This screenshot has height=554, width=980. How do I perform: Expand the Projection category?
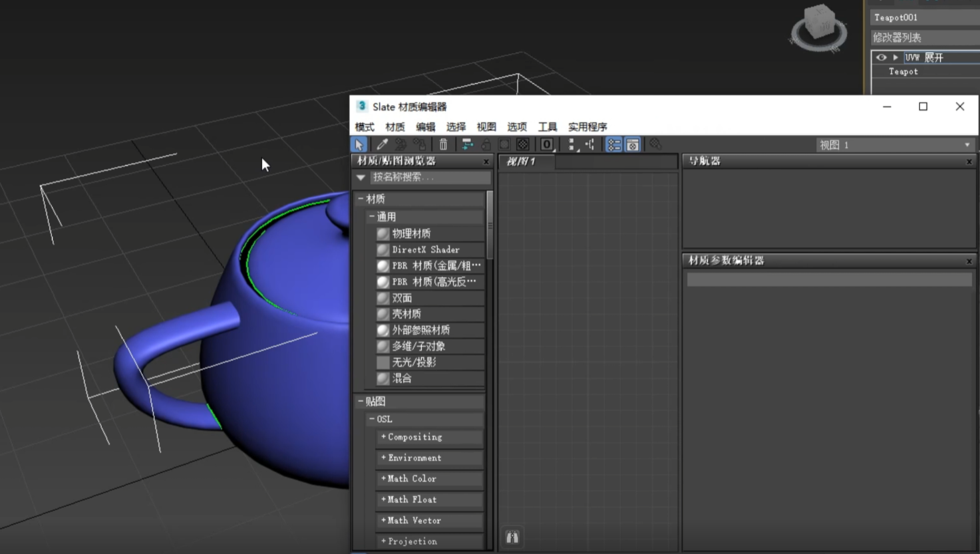[383, 541]
